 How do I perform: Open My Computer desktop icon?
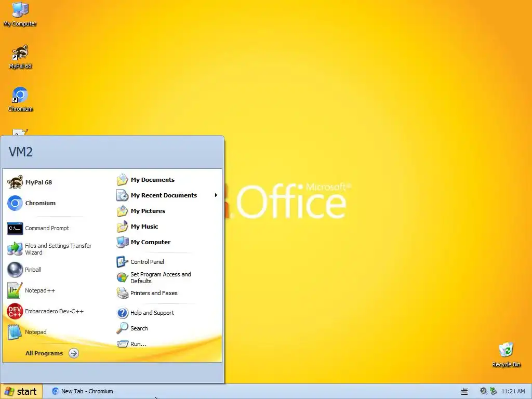pos(20,14)
